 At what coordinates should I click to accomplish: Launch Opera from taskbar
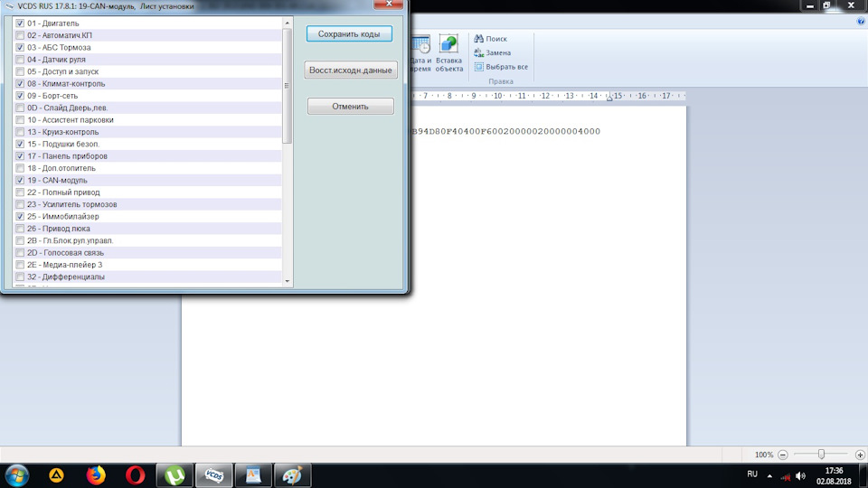135,475
